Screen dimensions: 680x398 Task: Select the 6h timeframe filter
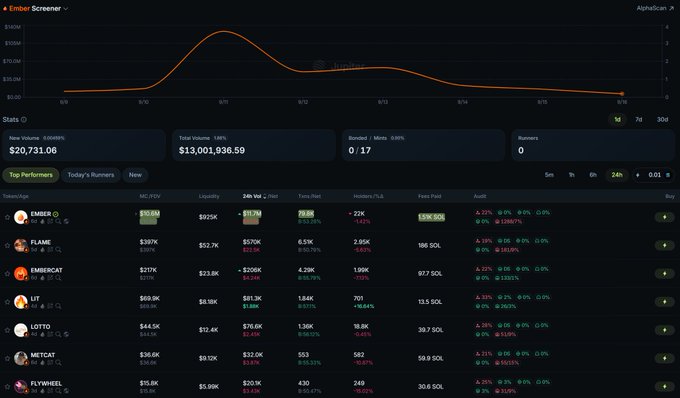pos(593,175)
